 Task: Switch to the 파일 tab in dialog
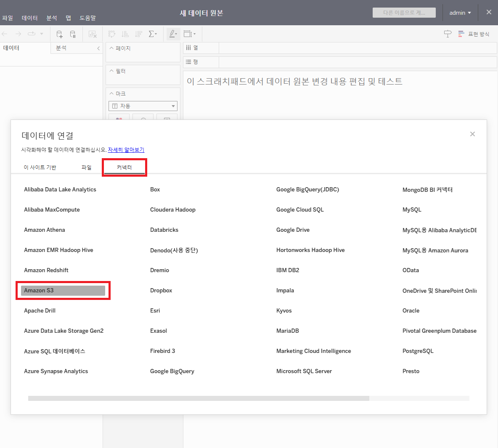click(x=86, y=167)
